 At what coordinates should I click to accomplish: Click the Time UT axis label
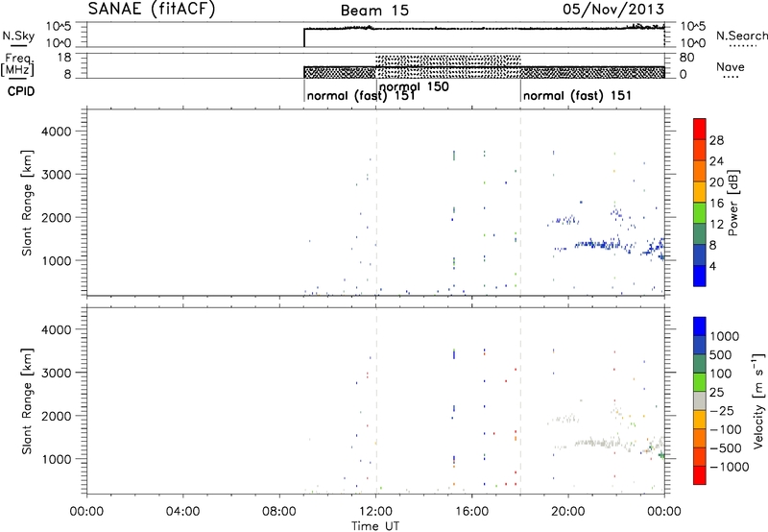pyautogui.click(x=375, y=526)
